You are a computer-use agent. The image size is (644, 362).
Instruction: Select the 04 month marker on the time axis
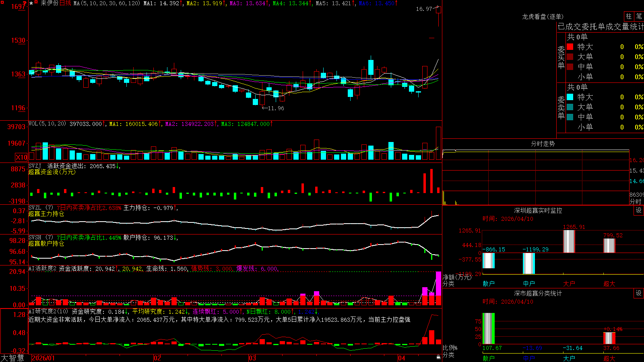[x=402, y=358]
